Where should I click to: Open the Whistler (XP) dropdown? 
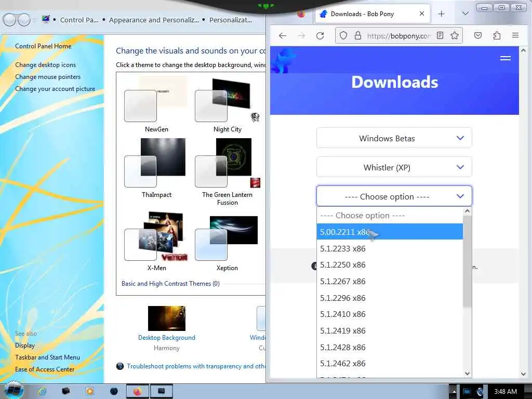coord(394,167)
